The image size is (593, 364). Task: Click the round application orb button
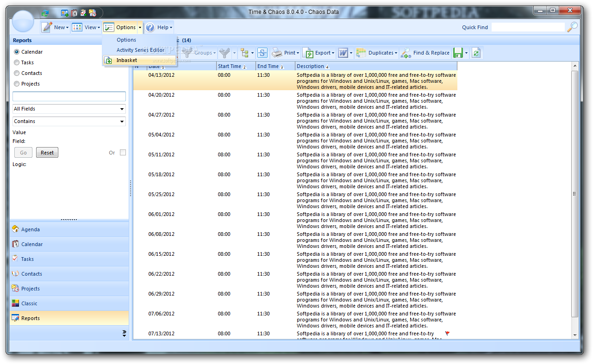23,20
